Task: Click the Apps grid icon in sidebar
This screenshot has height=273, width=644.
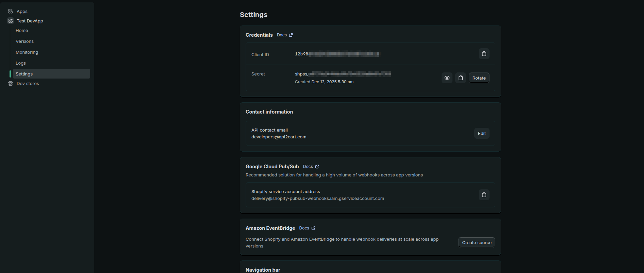Action: pos(11,11)
